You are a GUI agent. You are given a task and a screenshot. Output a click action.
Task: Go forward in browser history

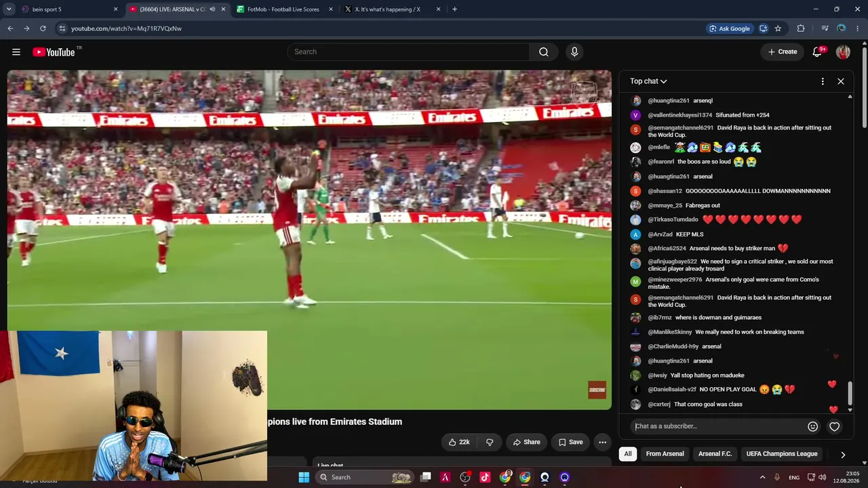(x=26, y=28)
